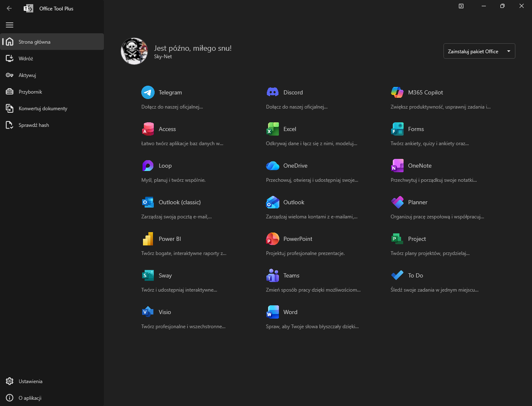Viewport: 532px width, 406px height.
Task: Expand the Zainstaluj pakiet Office dropdown arrow
Action: click(509, 51)
